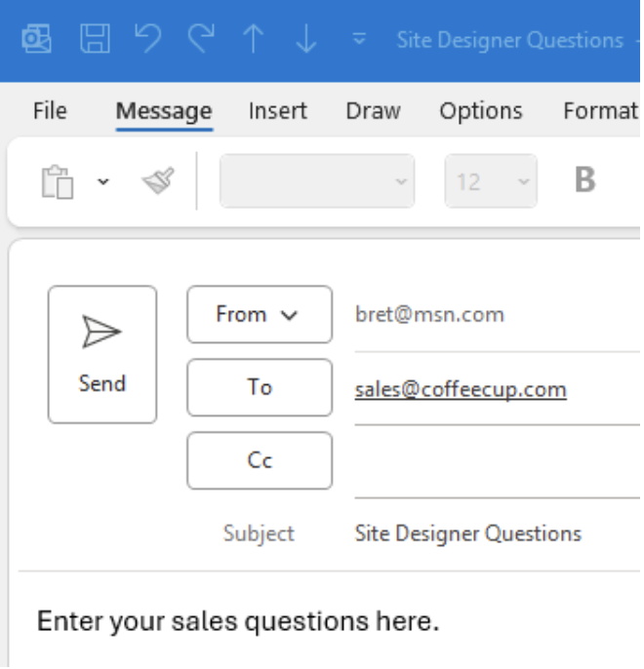Activate the Format Painter brush

coord(158,180)
